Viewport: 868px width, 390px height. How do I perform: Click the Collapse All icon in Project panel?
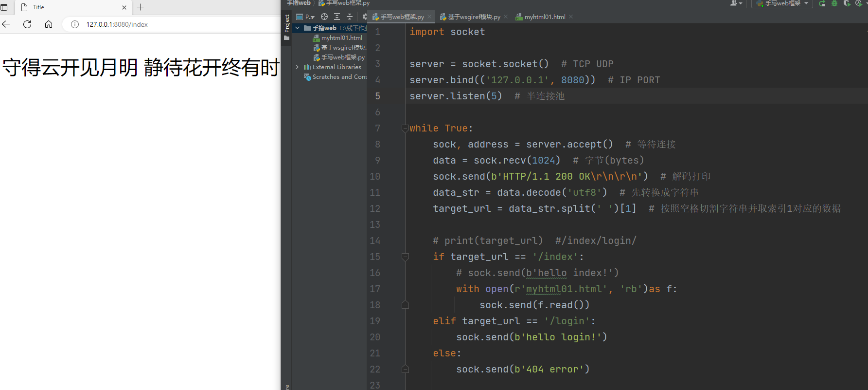[349, 17]
